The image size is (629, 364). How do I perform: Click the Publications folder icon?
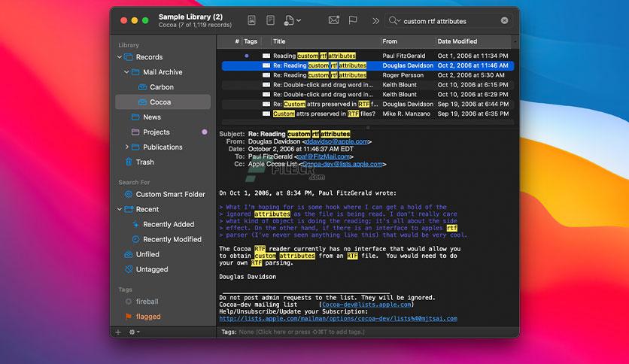135,147
